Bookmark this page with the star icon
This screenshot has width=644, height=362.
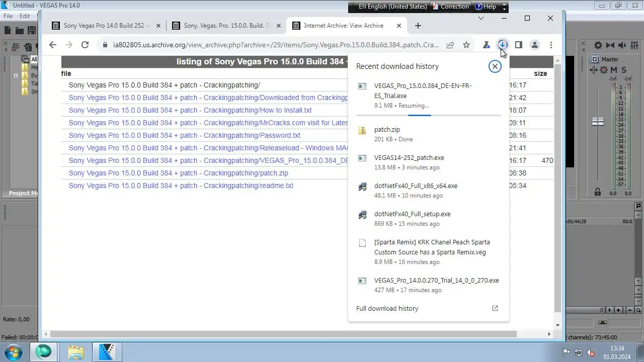click(466, 45)
